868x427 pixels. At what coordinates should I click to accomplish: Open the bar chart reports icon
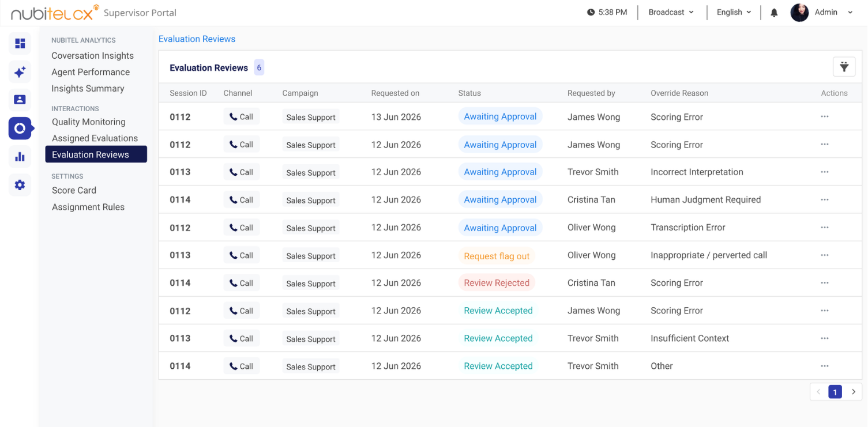(x=20, y=157)
